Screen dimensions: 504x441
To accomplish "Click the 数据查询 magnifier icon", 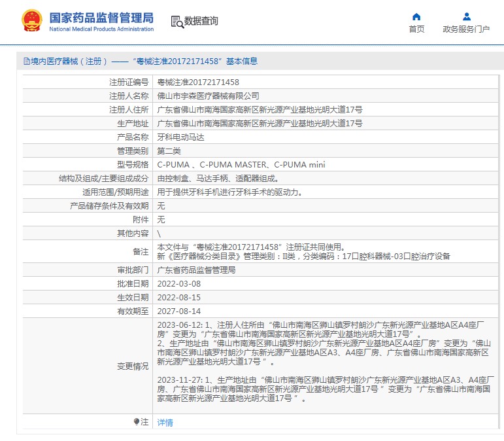I will [x=176, y=22].
